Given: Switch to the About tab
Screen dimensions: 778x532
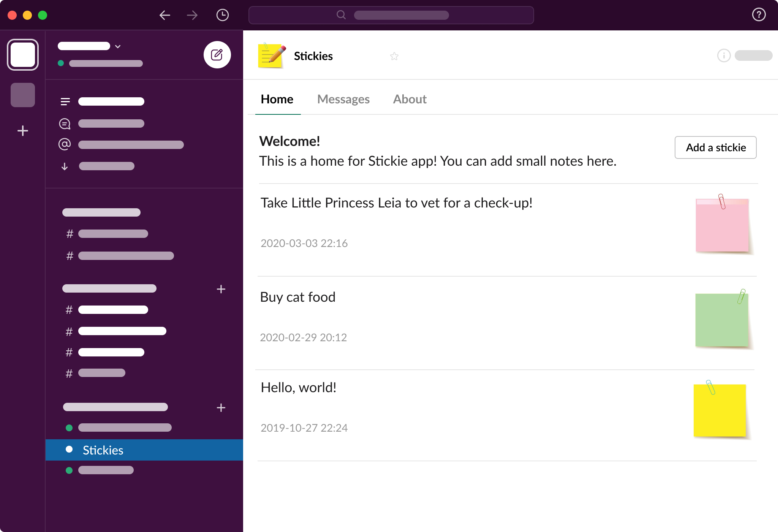Looking at the screenshot, I should [410, 99].
